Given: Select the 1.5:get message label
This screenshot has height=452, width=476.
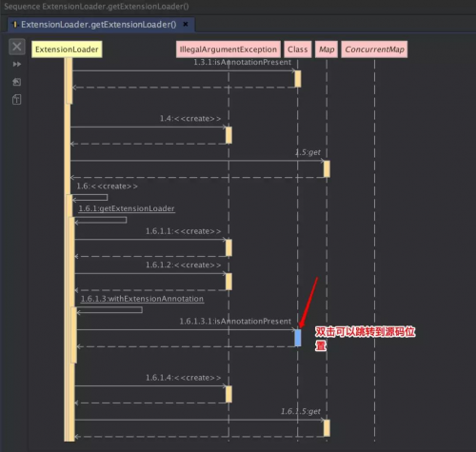Looking at the screenshot, I should 307,152.
